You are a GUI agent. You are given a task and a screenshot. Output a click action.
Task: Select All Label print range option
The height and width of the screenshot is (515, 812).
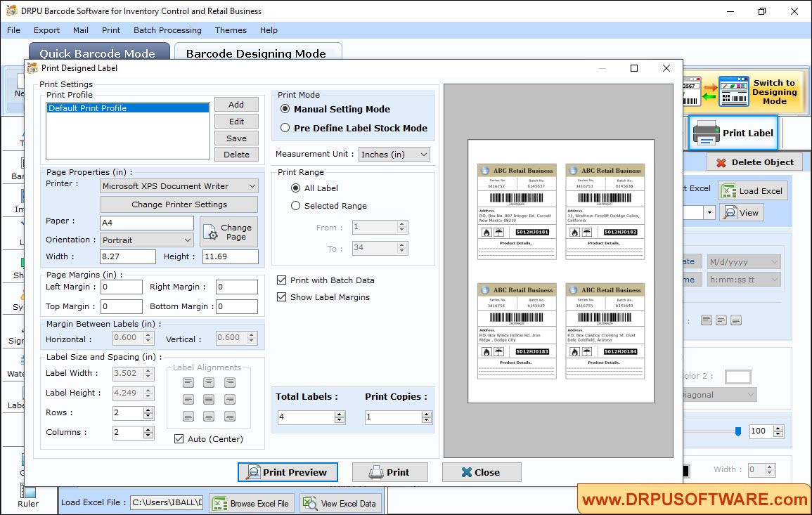296,188
